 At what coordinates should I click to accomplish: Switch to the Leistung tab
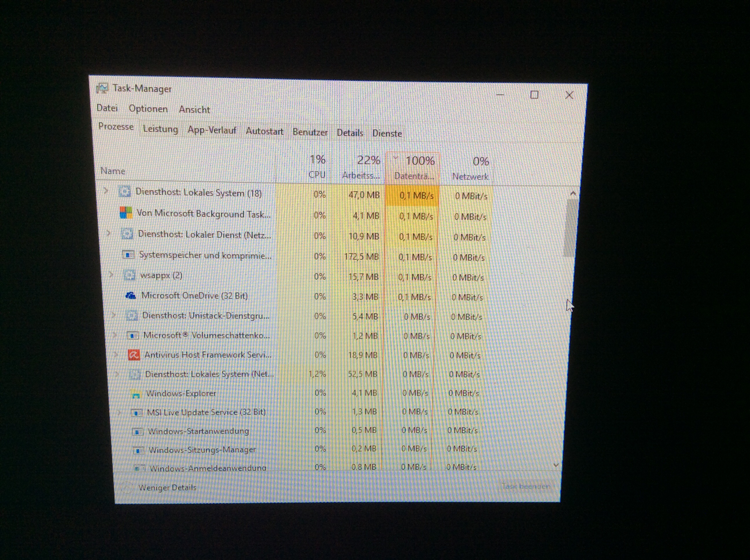(x=160, y=129)
